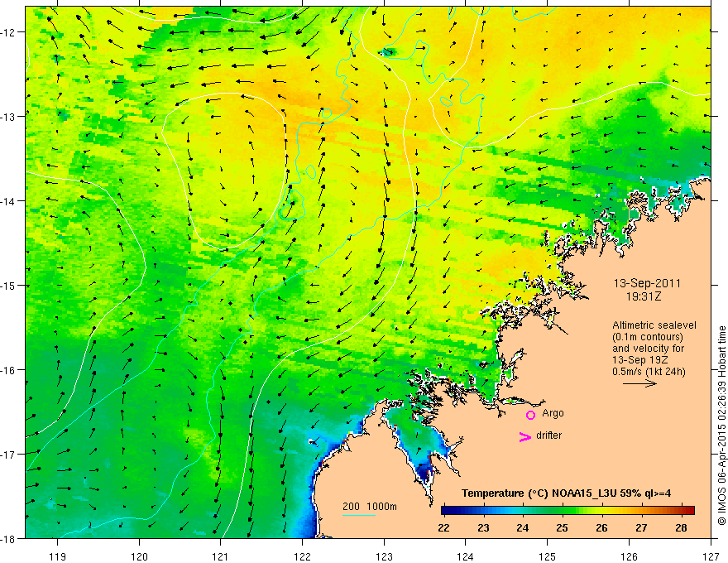Click latitude axis label '-18'
The height and width of the screenshot is (563, 728).
coord(8,538)
